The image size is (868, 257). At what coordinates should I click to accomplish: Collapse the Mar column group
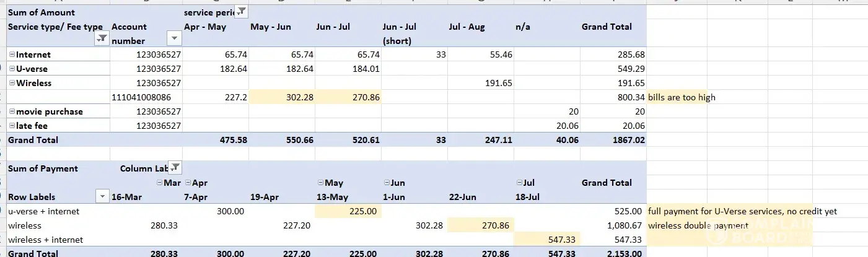point(160,183)
